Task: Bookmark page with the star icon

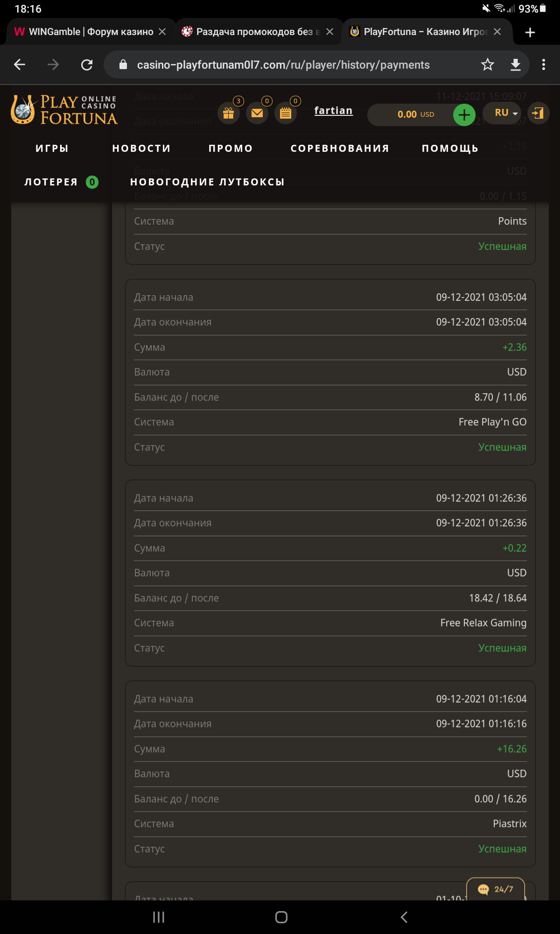Action: tap(488, 64)
